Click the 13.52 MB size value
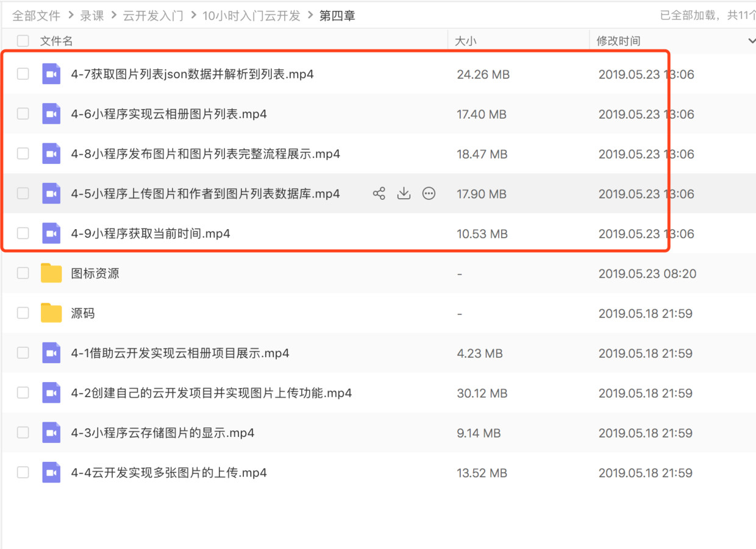 click(x=482, y=472)
